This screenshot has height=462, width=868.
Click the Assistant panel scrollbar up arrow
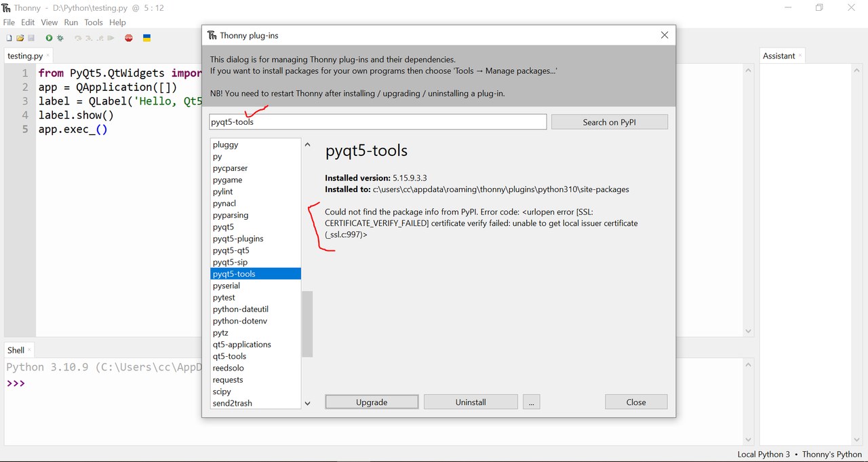click(x=856, y=70)
